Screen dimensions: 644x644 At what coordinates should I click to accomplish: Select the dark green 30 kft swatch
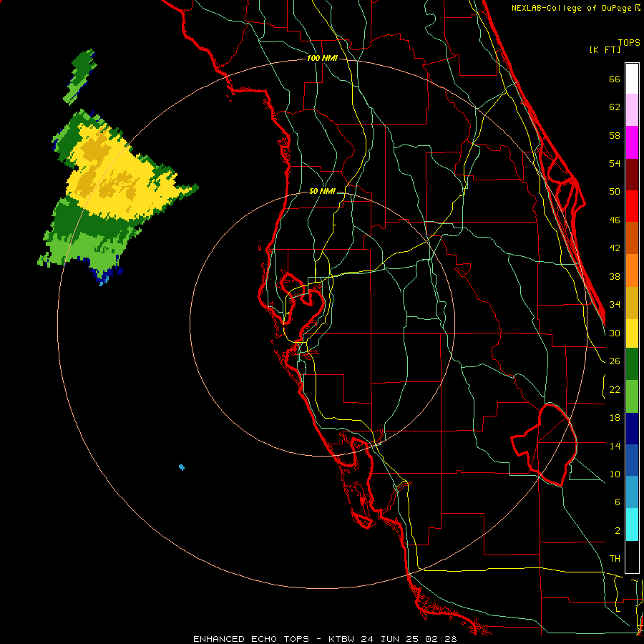pos(632,364)
